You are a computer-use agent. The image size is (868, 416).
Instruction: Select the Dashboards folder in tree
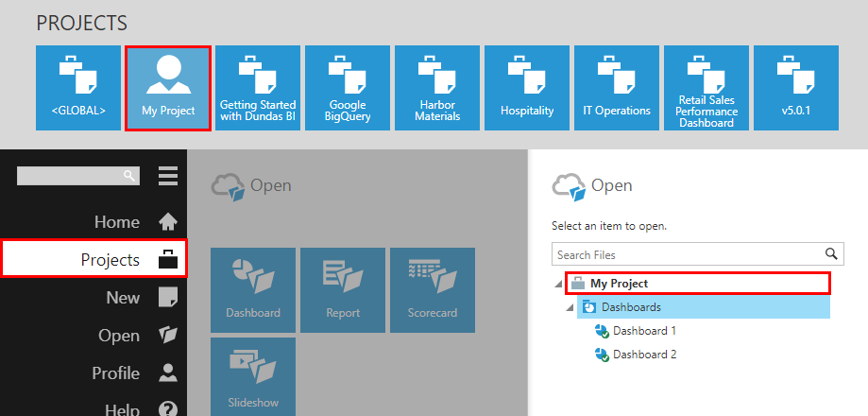(704, 307)
